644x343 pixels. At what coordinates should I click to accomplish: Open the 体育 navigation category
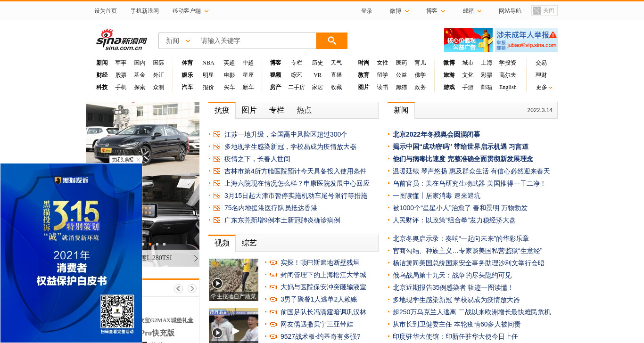pyautogui.click(x=187, y=63)
